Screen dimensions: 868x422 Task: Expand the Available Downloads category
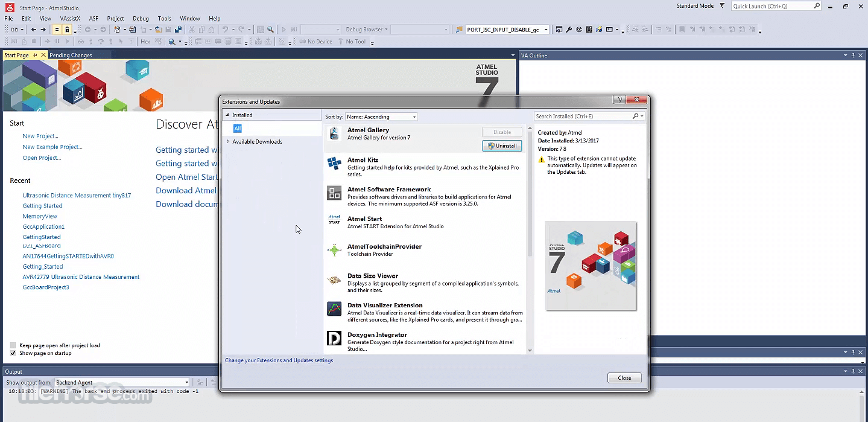[228, 141]
